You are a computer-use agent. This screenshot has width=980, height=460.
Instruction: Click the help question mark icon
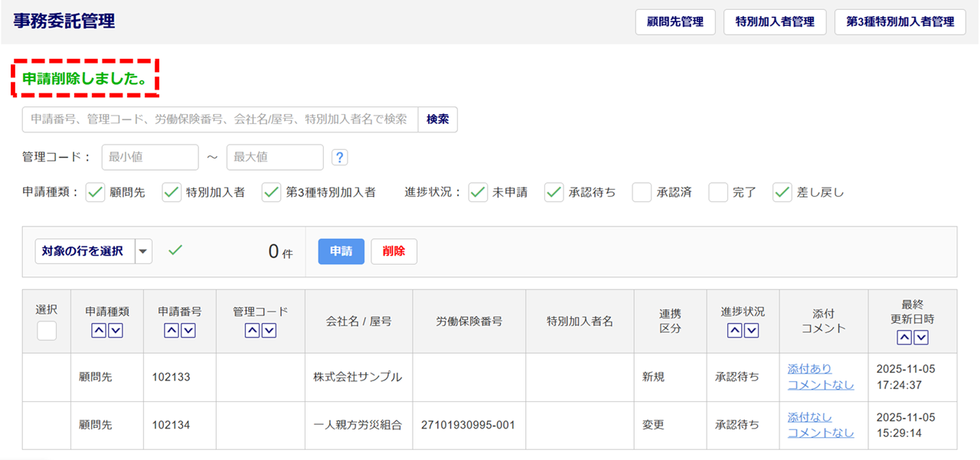[x=340, y=157]
